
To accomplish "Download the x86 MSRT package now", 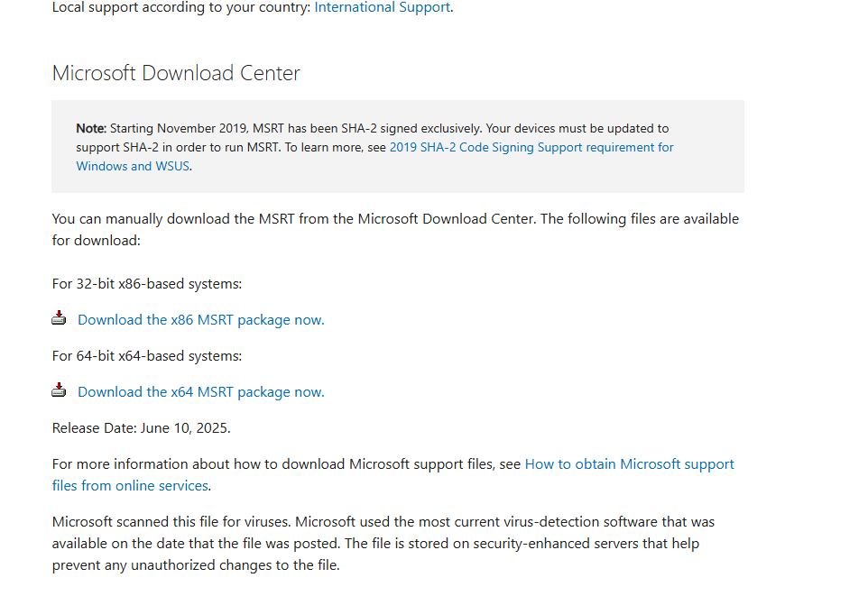I will point(201,320).
